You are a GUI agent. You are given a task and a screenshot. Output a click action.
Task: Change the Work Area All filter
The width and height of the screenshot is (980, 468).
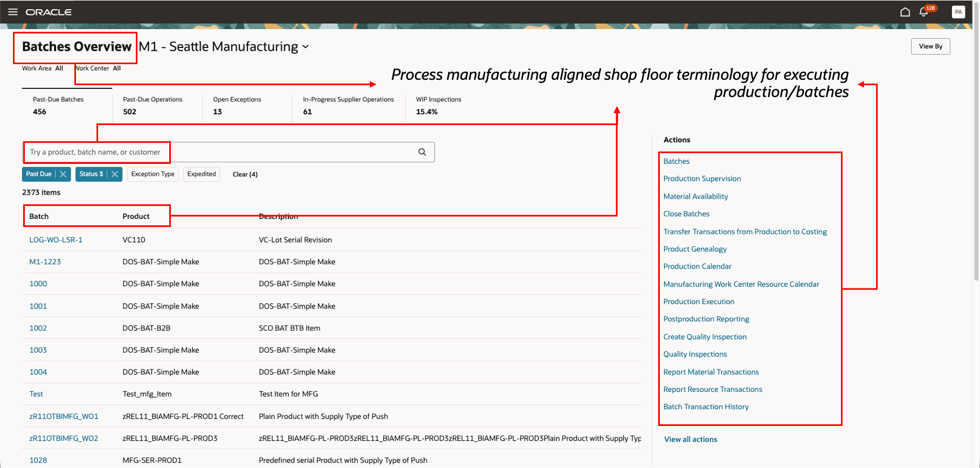click(x=43, y=68)
